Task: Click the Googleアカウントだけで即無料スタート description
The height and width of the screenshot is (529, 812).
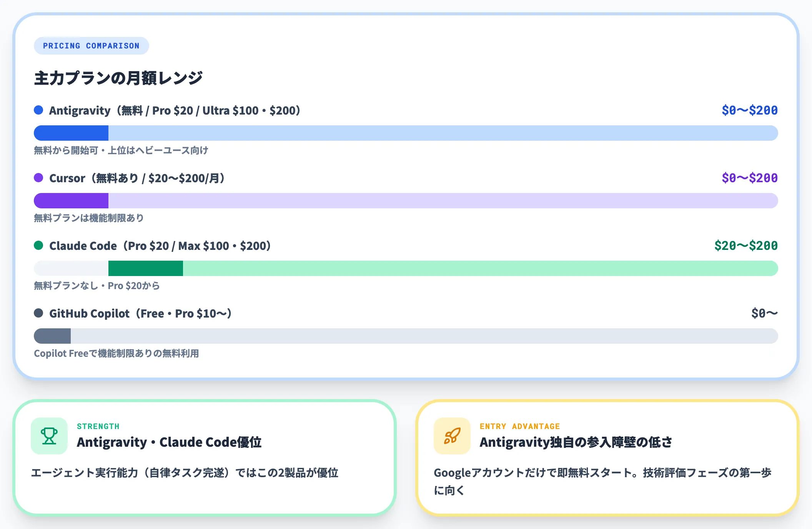Action: pos(603,481)
